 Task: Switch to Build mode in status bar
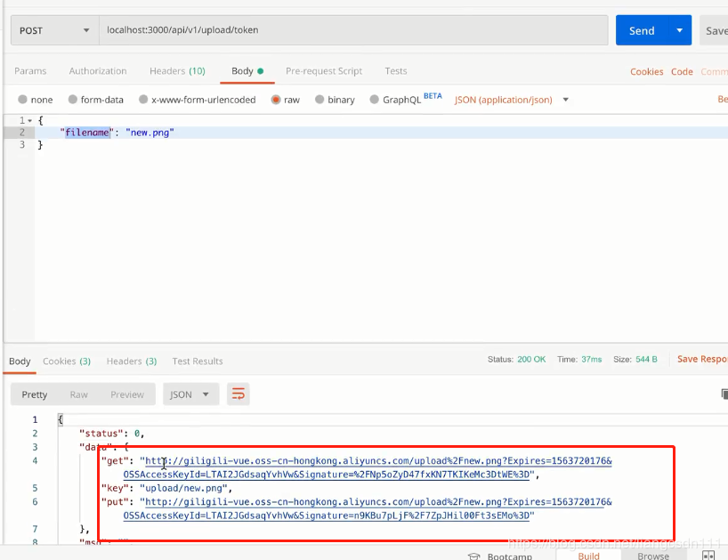pyautogui.click(x=588, y=556)
